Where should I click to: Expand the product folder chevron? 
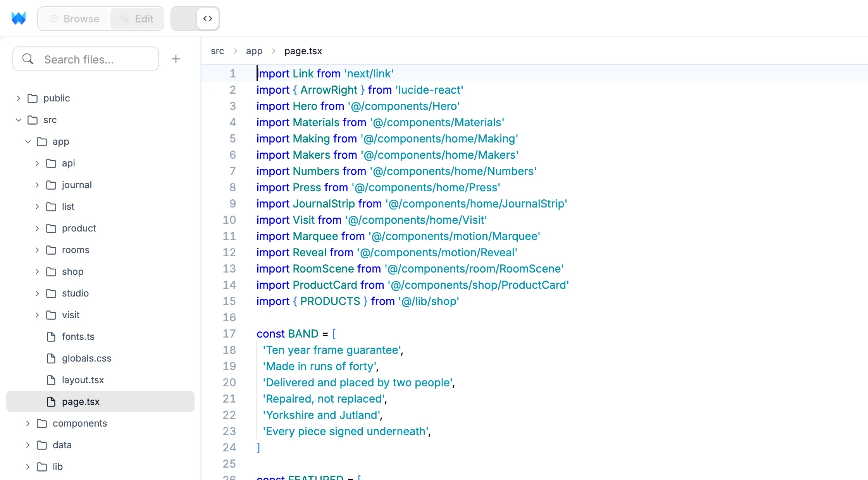(x=37, y=228)
